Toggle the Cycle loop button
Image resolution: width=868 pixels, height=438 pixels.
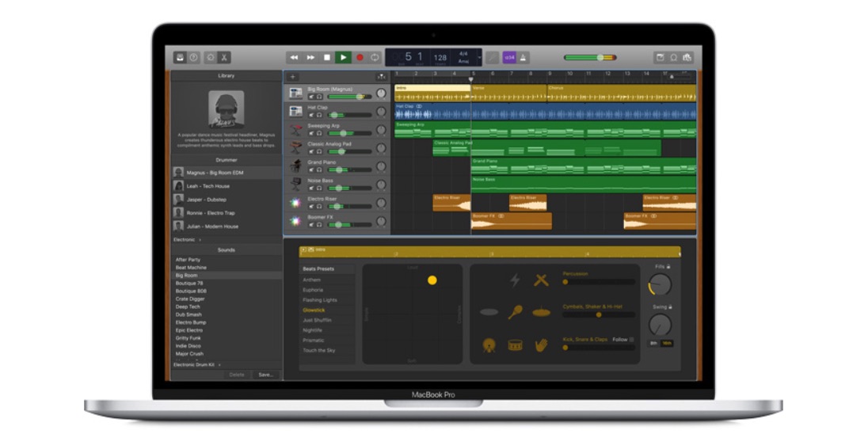click(375, 58)
